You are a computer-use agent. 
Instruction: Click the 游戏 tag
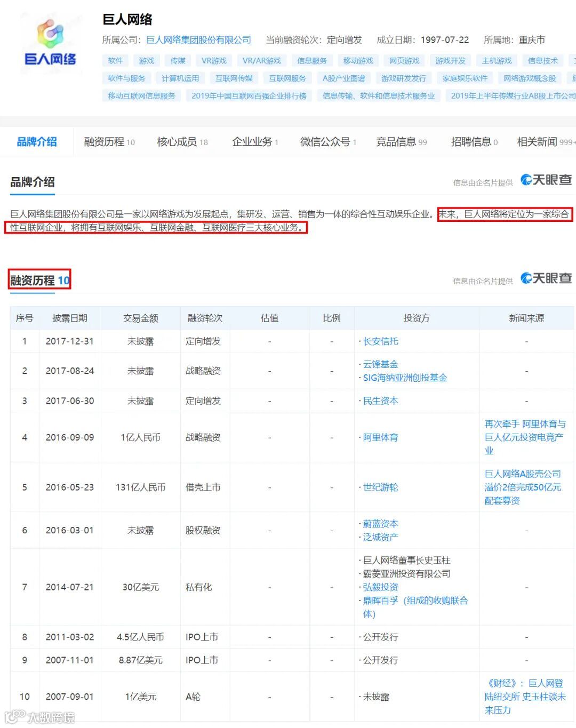[147, 61]
